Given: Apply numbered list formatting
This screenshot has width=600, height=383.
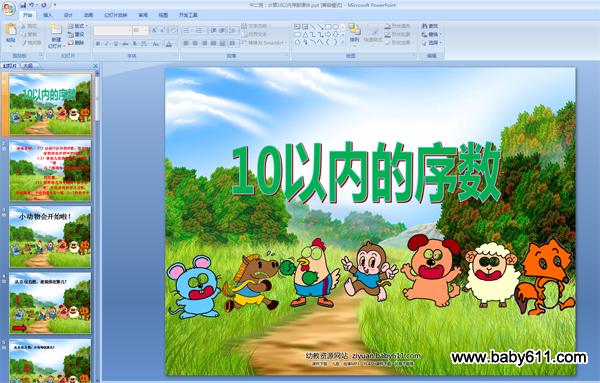Looking at the screenshot, I should point(199,30).
